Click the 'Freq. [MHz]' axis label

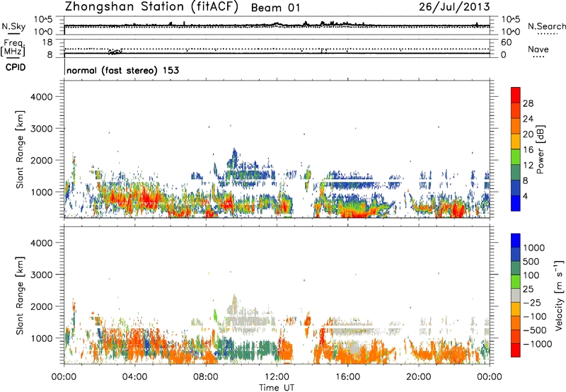click(x=13, y=48)
